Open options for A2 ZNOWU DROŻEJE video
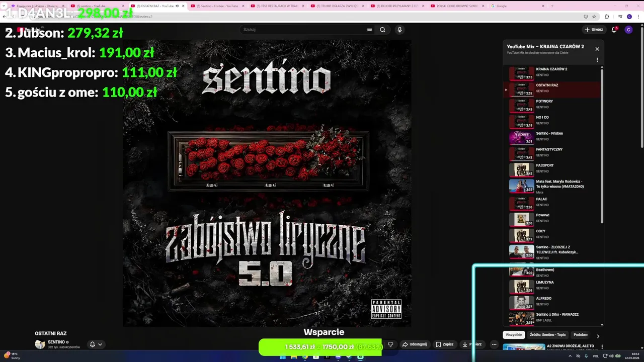The width and height of the screenshot is (644, 362). [x=602, y=346]
